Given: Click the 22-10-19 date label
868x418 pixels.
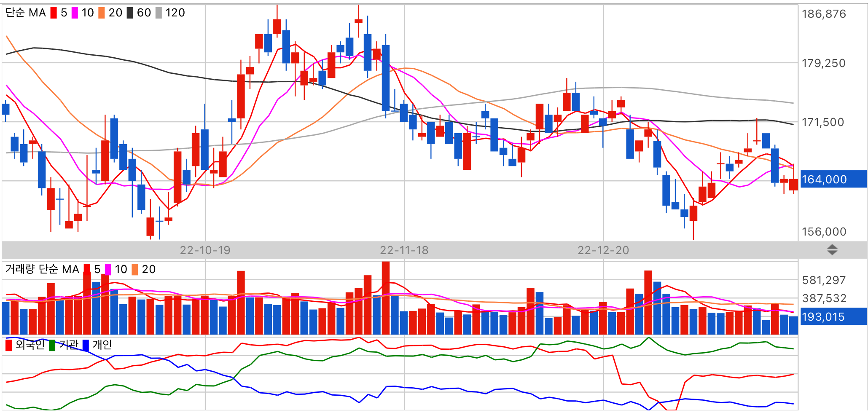Looking at the screenshot, I should click(205, 250).
